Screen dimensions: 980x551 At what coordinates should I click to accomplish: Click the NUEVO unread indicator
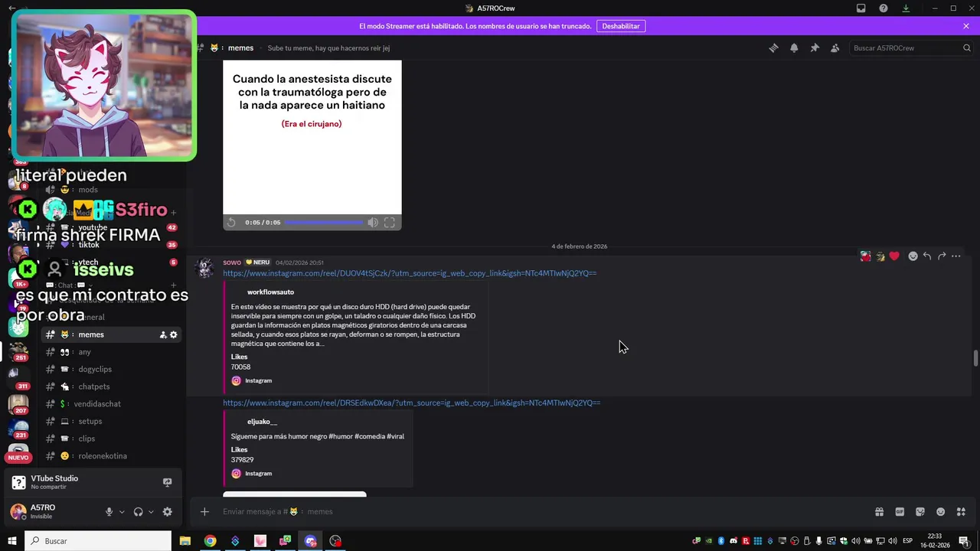tap(18, 458)
